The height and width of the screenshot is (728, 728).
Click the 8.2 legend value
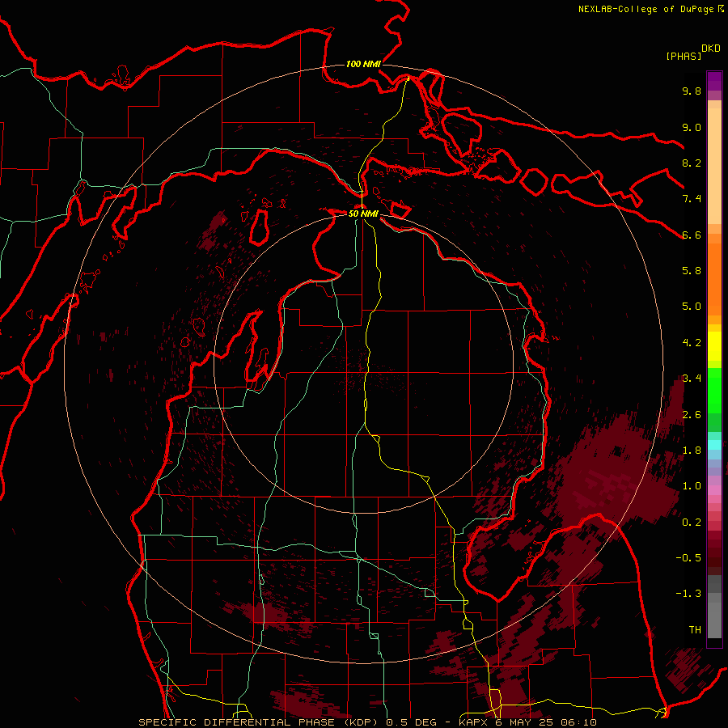point(692,163)
